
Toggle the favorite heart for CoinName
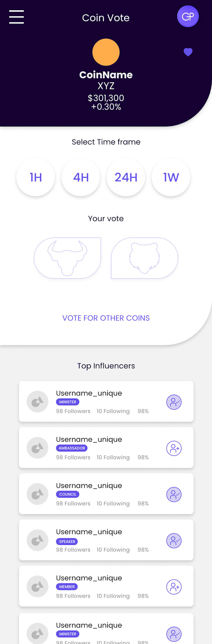point(188,52)
